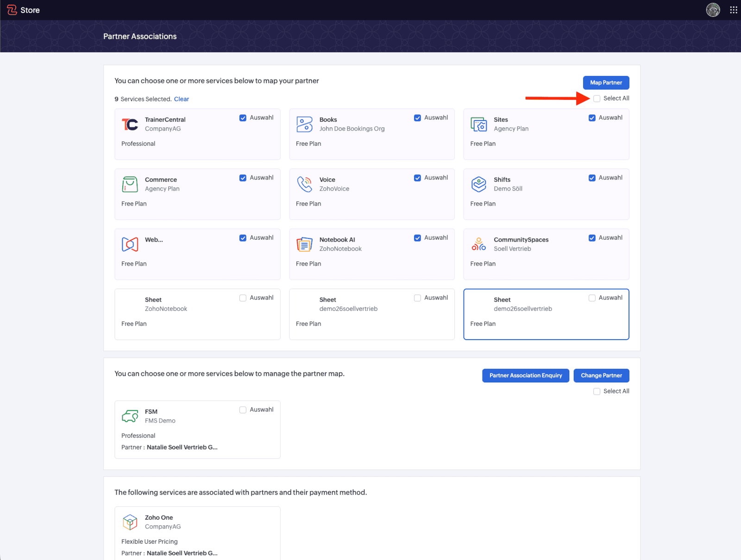Click the TrainerCentral service icon
The height and width of the screenshot is (560, 741).
point(130,124)
